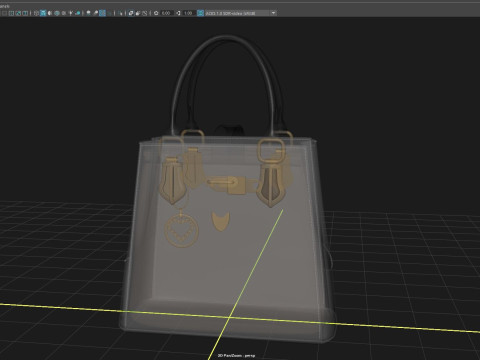Click the isolate select icon
The height and width of the screenshot is (360, 480).
[x=121, y=13]
